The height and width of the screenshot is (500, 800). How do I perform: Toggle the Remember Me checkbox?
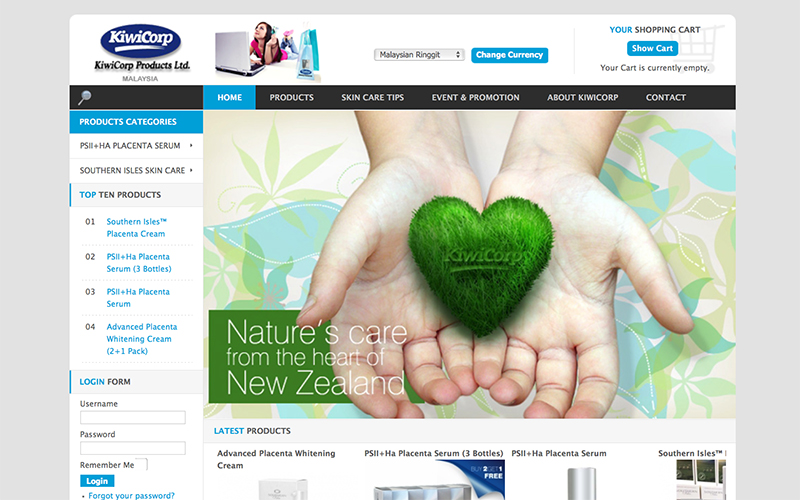click(142, 465)
